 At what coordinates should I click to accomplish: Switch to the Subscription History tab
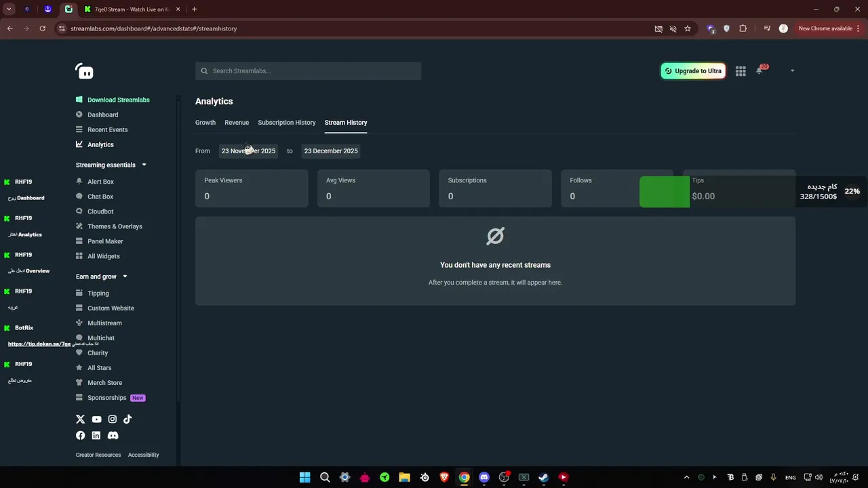(x=287, y=123)
